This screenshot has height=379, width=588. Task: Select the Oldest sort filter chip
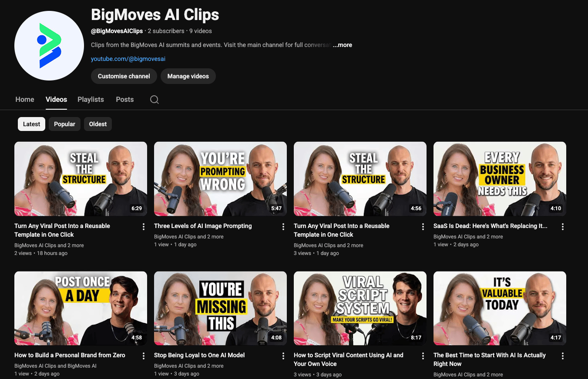(98, 124)
